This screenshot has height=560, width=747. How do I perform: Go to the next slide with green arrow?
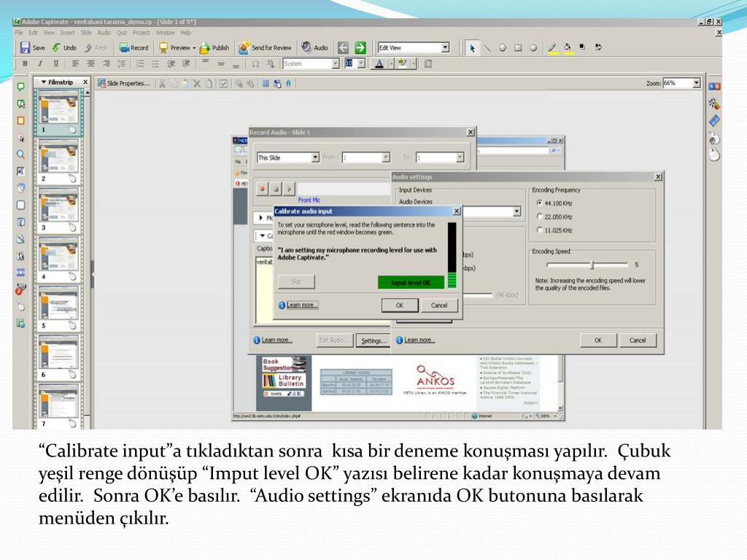[x=360, y=48]
